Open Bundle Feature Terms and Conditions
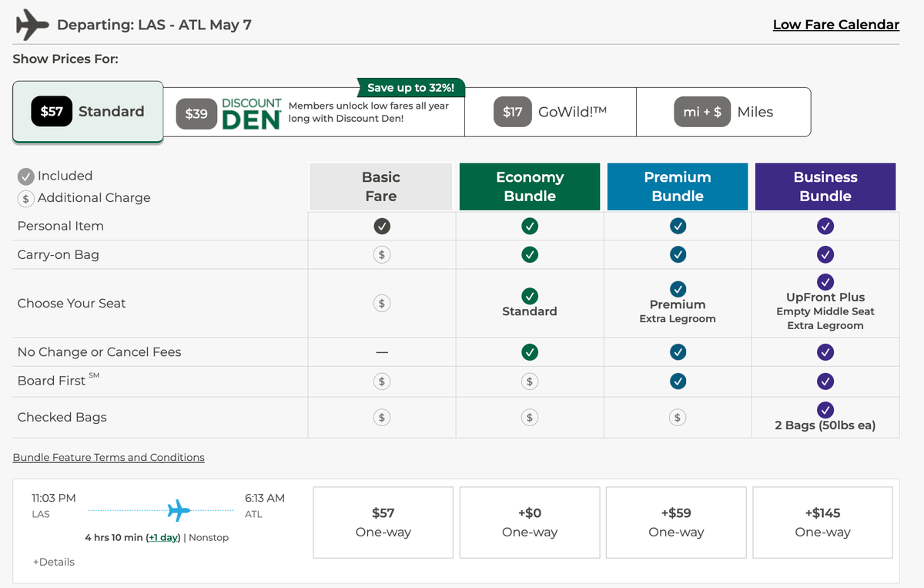The image size is (924, 588). click(x=109, y=457)
